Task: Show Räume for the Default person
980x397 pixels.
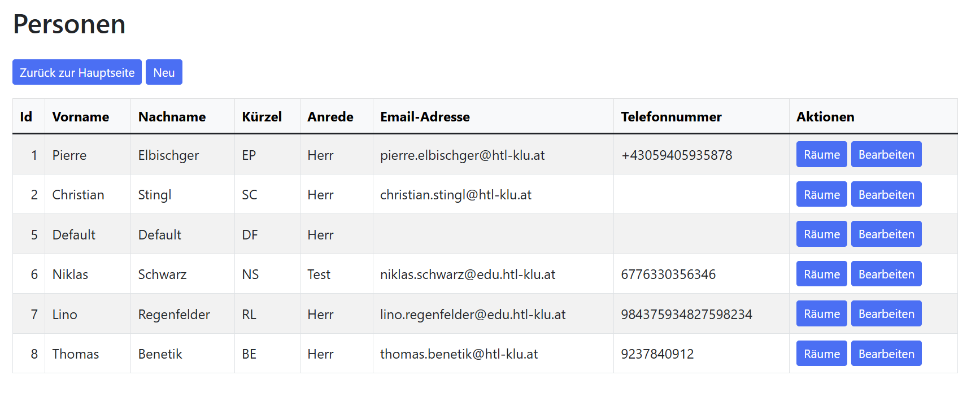Action: pyautogui.click(x=821, y=234)
